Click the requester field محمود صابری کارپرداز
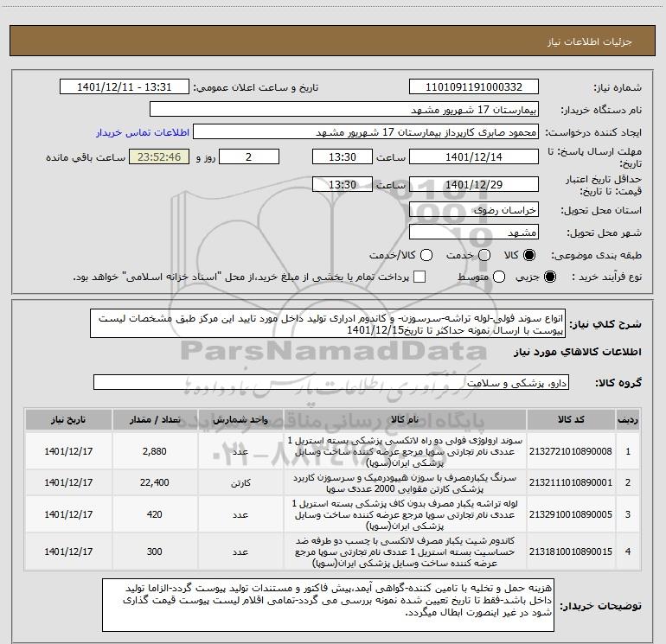 click(366, 131)
